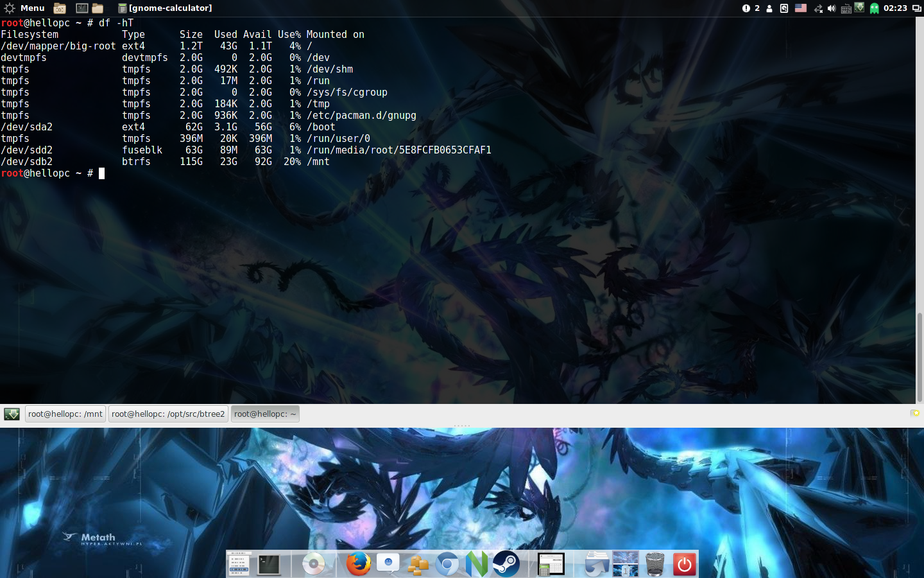Image resolution: width=924 pixels, height=578 pixels.
Task: Switch to the gnome-calculator window in panel
Action: (165, 8)
